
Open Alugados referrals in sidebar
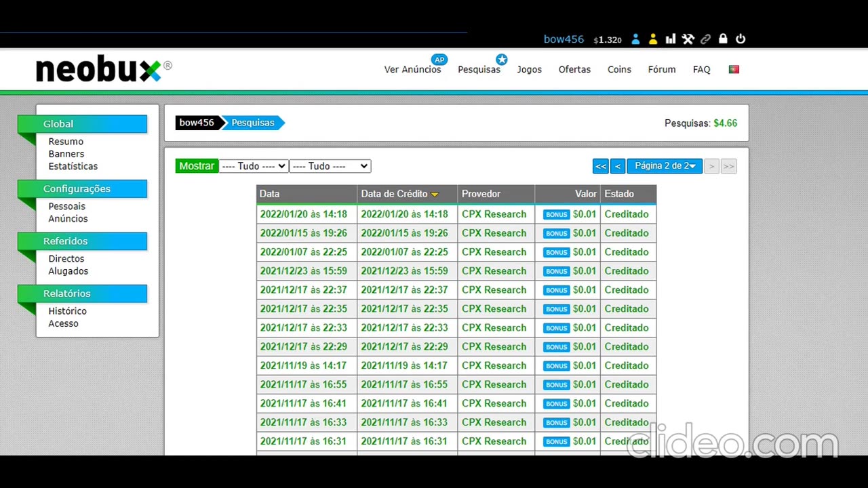pyautogui.click(x=68, y=270)
